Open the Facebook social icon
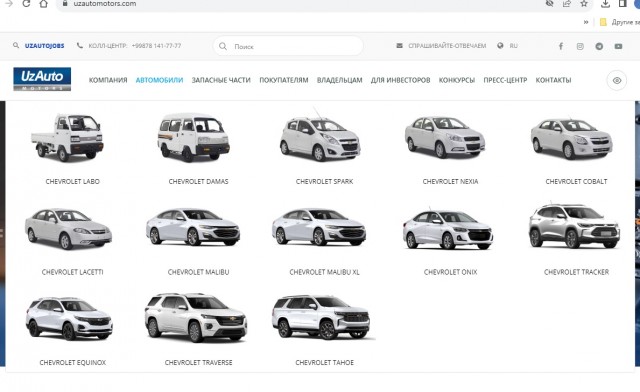The image size is (640, 392). click(561, 46)
